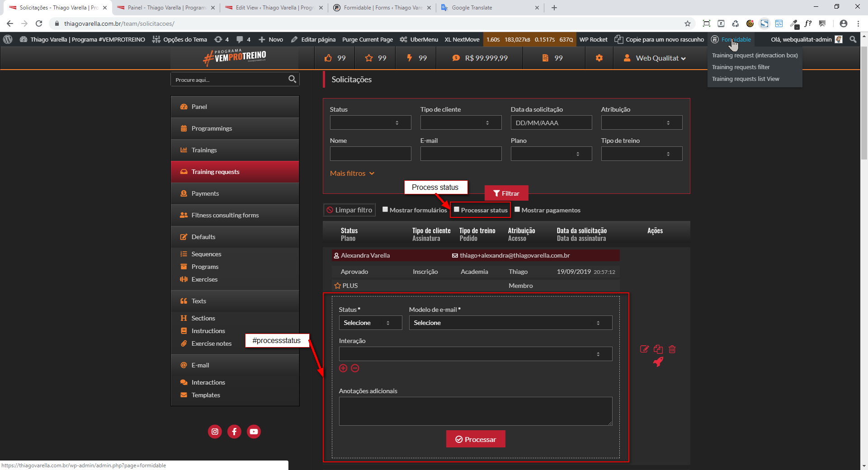This screenshot has height=470, width=868.
Task: Open the Modelo de e-mail dropdown
Action: pos(510,323)
